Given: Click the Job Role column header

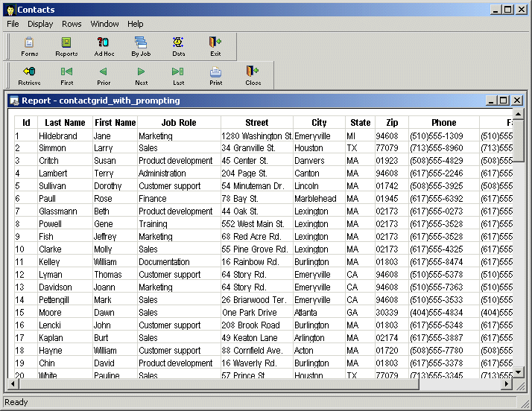Looking at the screenshot, I should point(179,122).
